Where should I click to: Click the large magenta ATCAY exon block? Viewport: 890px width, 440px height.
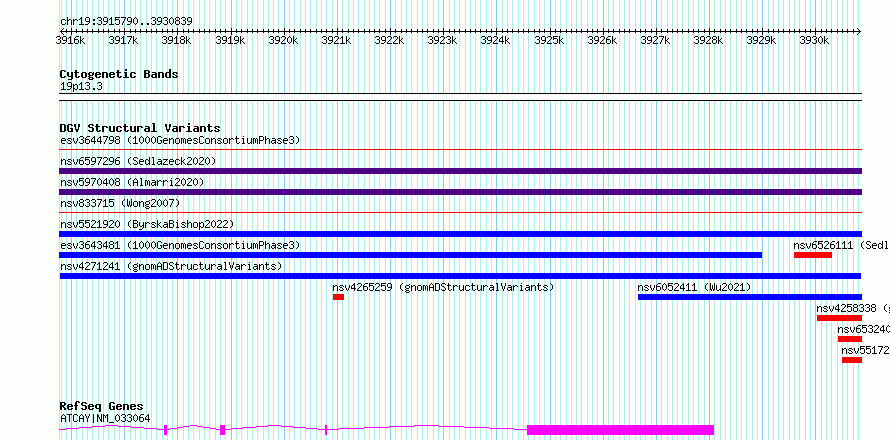pos(620,430)
